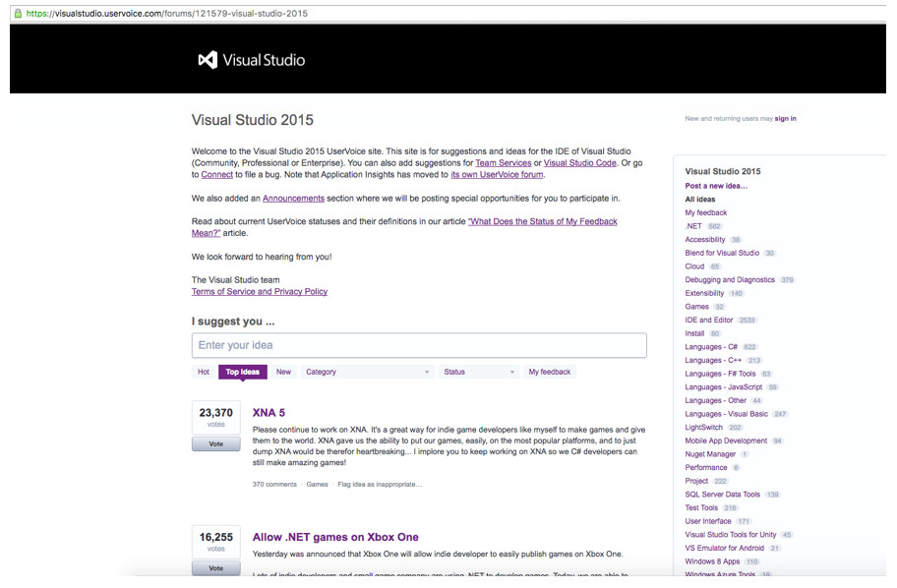Click the Enter your idea input field
This screenshot has width=897, height=588.
point(418,345)
